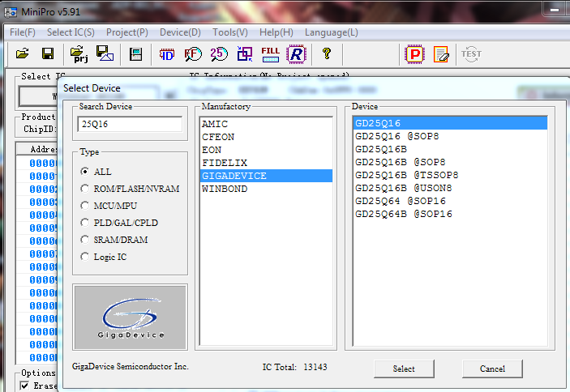
Task: Select FIDELIX in Manufactory list
Action: 266,163
